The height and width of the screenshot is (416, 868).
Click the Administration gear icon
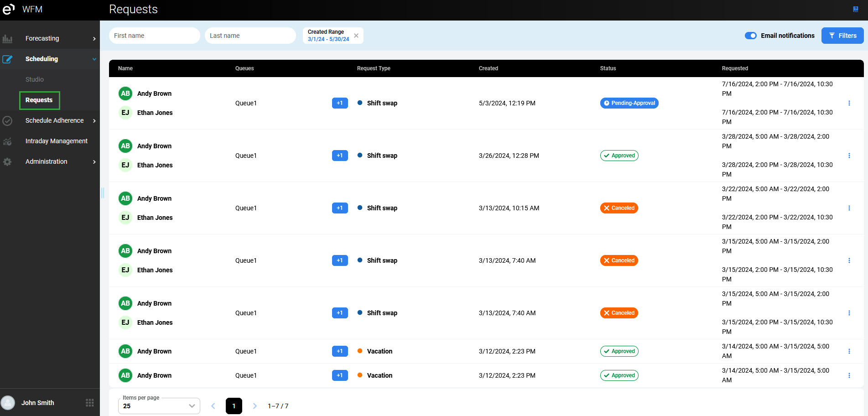(7, 162)
